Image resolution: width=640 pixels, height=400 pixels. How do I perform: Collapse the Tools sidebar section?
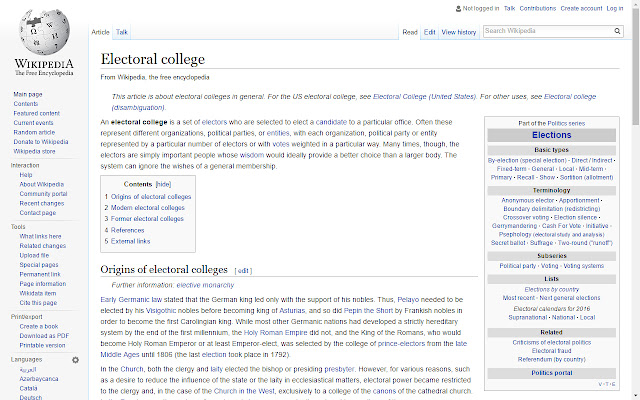click(19, 226)
